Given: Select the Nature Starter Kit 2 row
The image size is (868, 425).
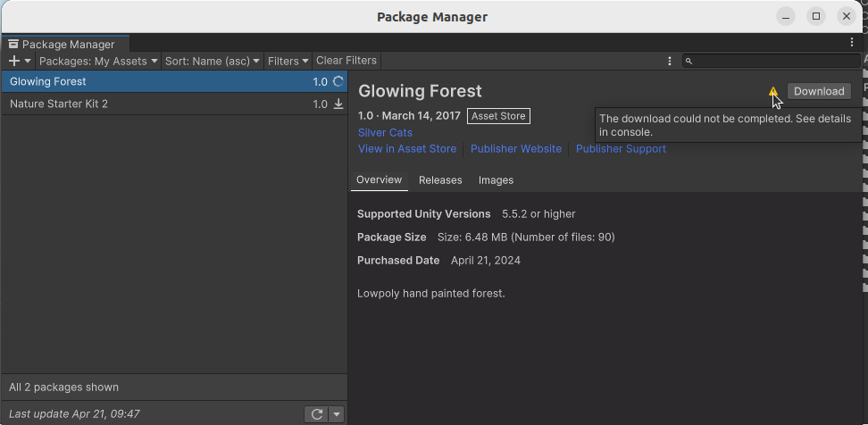Looking at the screenshot, I should point(174,104).
